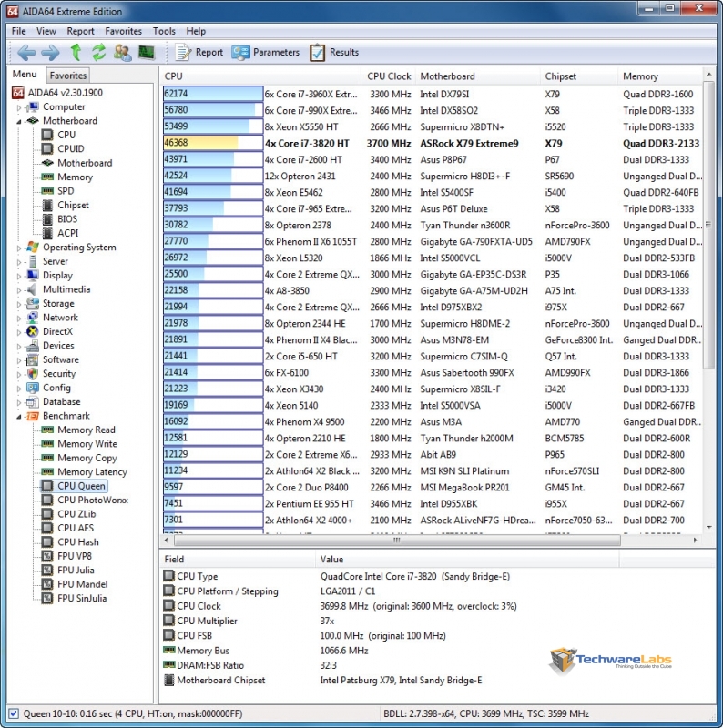Select the CPU AES tree item
723x728 pixels.
coord(76,528)
